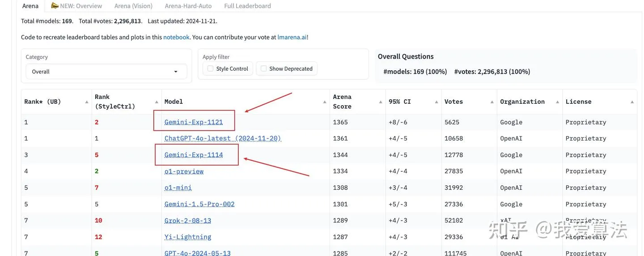The height and width of the screenshot is (256, 644).
Task: Click the Arena Score value 1344
Action: tap(340, 155)
